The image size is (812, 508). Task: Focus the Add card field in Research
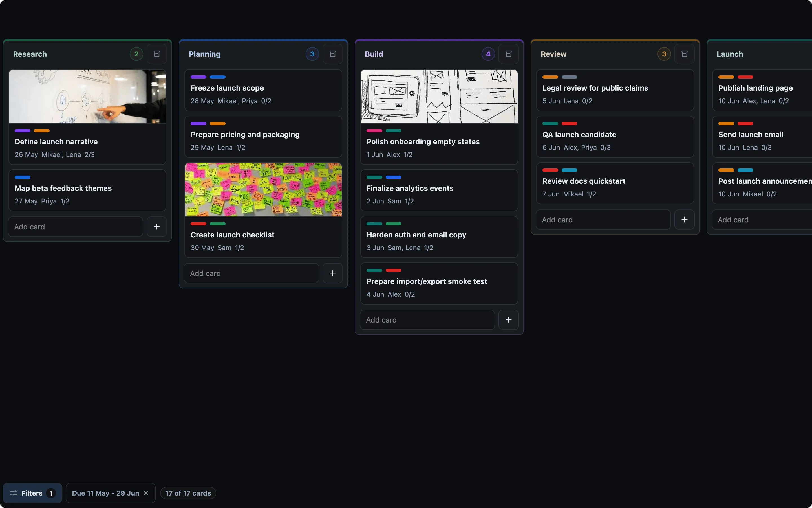[76, 227]
